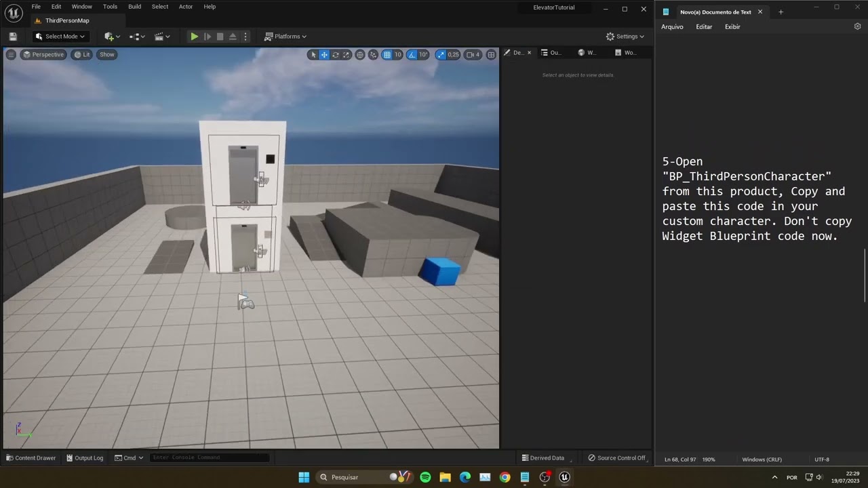
Task: Switch to the World Partition tab
Action: pyautogui.click(x=626, y=52)
